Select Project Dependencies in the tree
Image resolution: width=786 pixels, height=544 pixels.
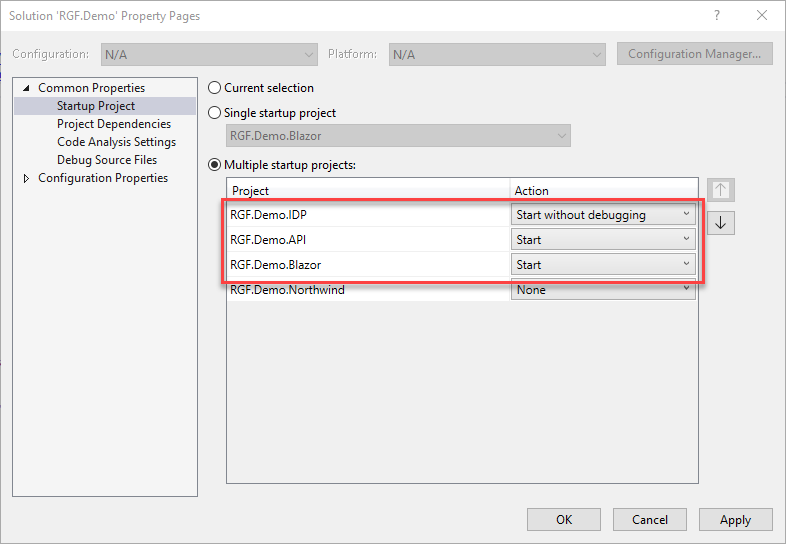[x=113, y=124]
